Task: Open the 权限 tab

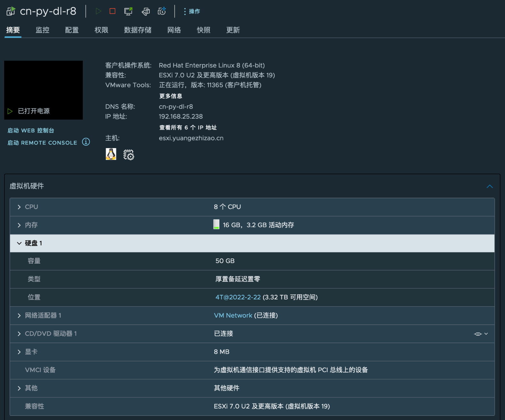Action: coord(101,30)
